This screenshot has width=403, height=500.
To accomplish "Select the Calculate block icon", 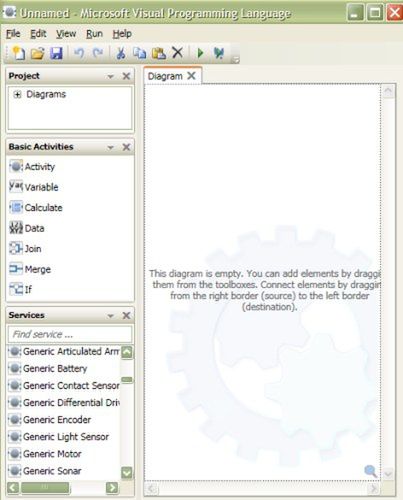I will [x=16, y=207].
